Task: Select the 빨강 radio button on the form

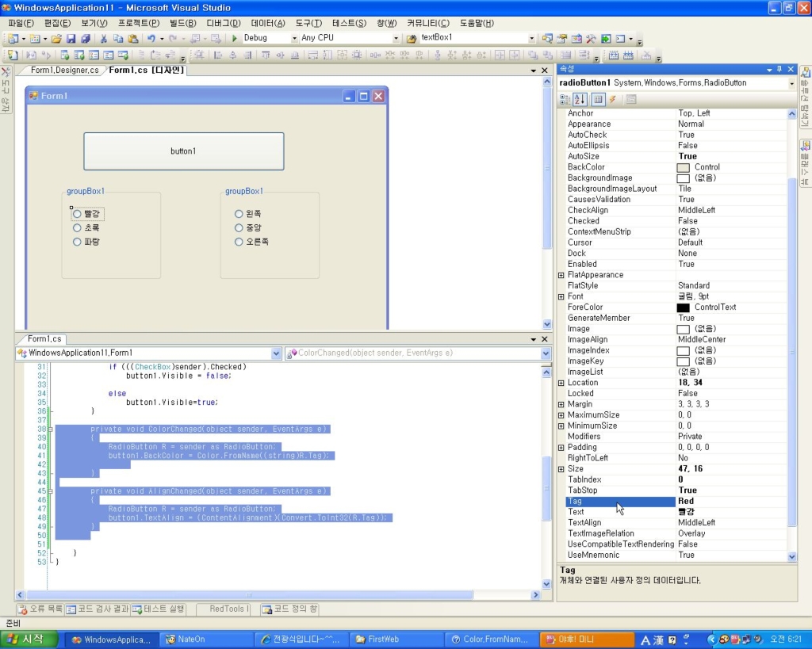Action: point(87,214)
